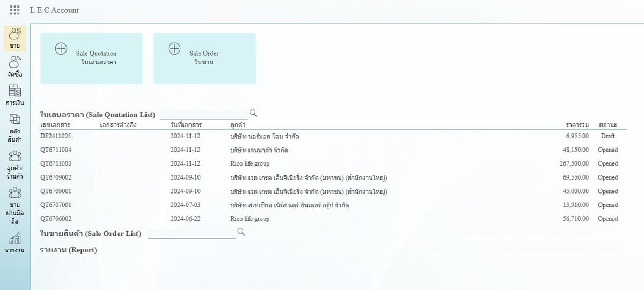Viewport: 644px width, 290px height.
Task: Create a new Sale Order ใบขาย
Action: click(x=204, y=58)
